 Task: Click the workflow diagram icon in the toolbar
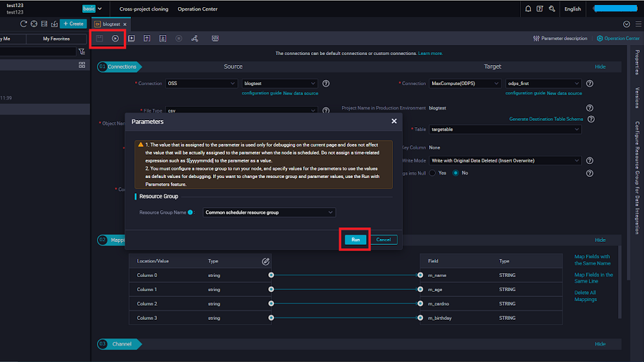195,39
